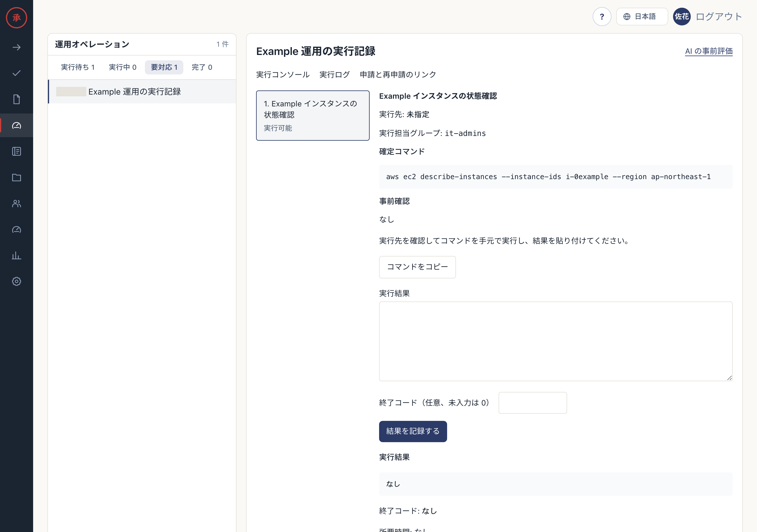
Task: Click the 1 件 count label
Action: (x=222, y=44)
